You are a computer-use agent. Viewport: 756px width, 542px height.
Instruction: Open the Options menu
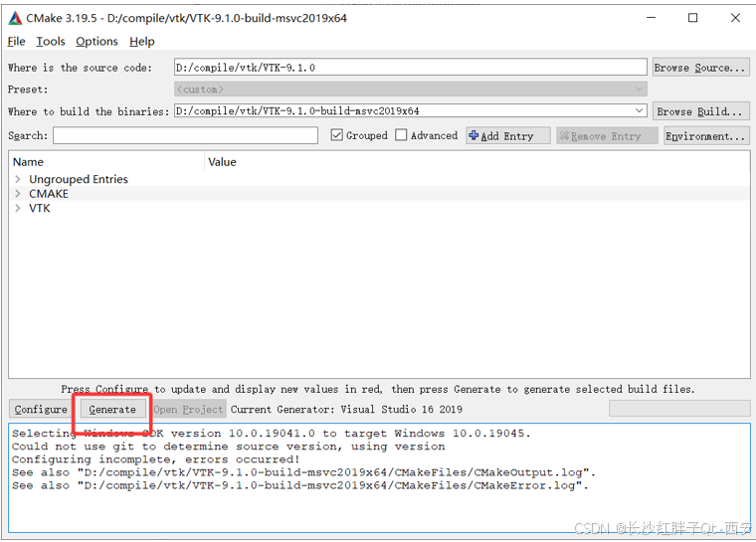[x=96, y=42]
